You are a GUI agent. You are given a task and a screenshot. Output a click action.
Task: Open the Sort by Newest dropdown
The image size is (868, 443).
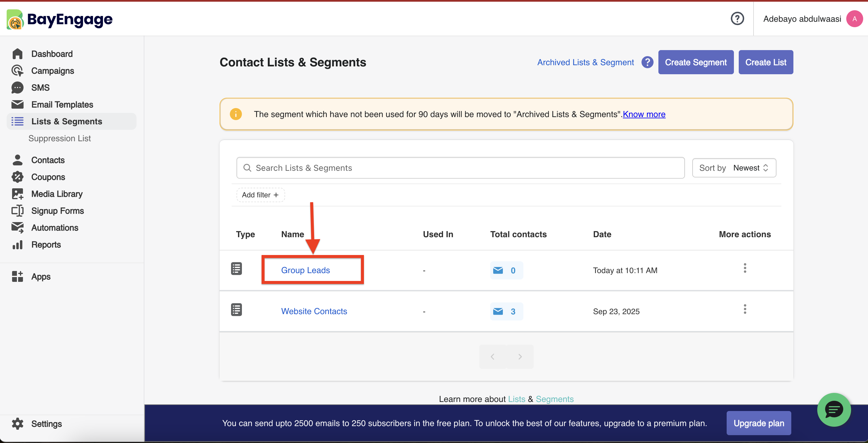click(x=734, y=168)
